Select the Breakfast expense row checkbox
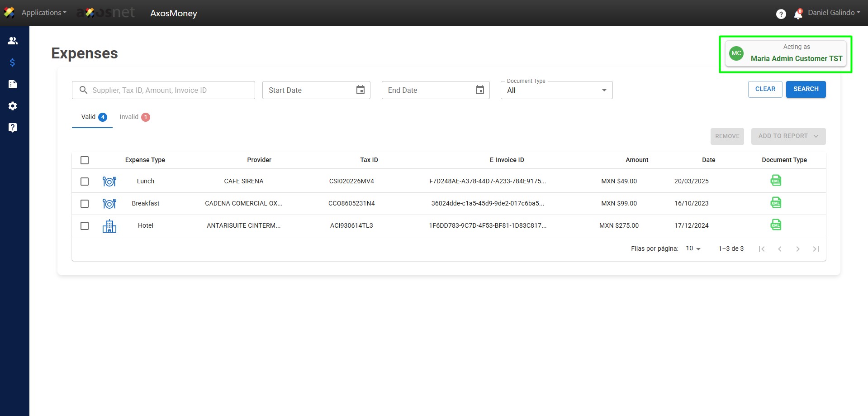Viewport: 868px width, 416px height. [85, 204]
